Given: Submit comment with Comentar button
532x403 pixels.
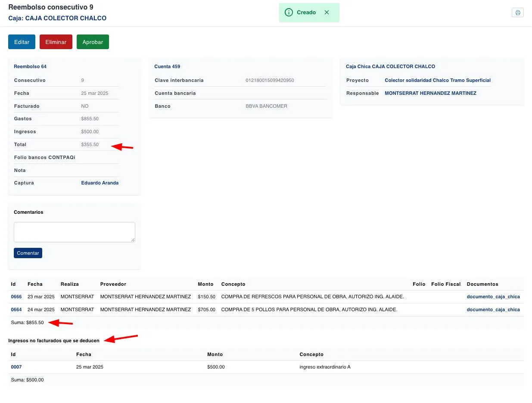Looking at the screenshot, I should [28, 253].
